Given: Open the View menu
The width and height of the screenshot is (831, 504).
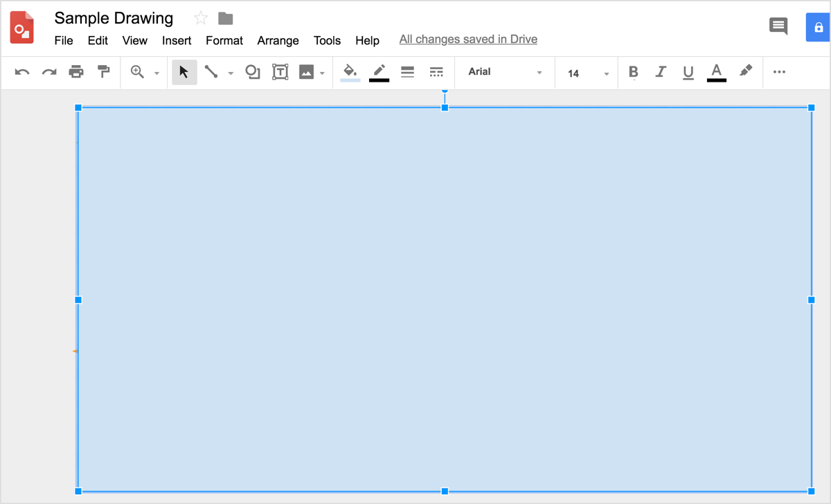Looking at the screenshot, I should 134,40.
